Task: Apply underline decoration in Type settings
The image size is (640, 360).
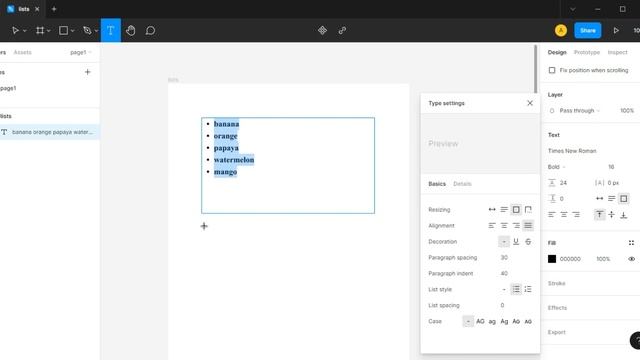Action: point(516,242)
